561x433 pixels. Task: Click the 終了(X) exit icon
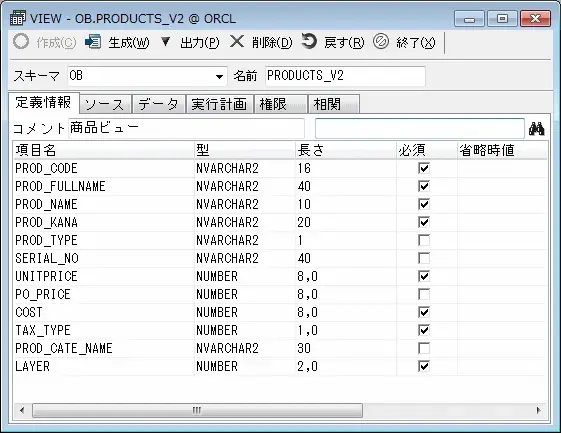(381, 42)
